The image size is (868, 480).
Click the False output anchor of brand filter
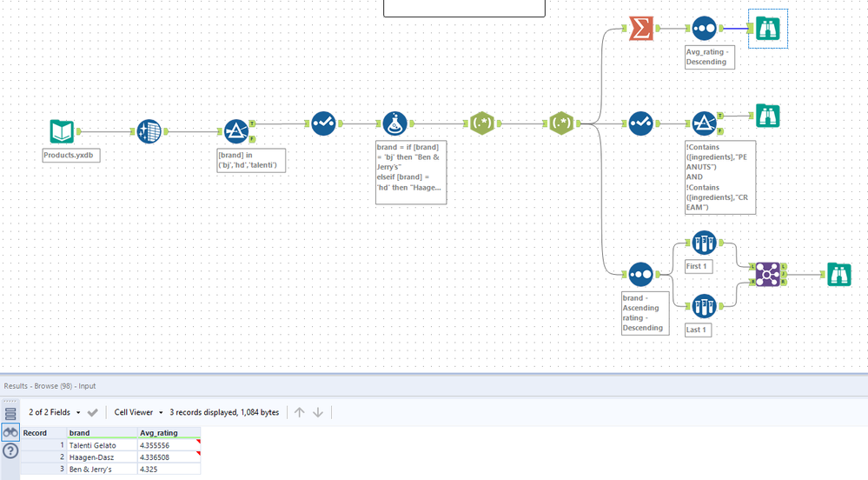pyautogui.click(x=252, y=138)
